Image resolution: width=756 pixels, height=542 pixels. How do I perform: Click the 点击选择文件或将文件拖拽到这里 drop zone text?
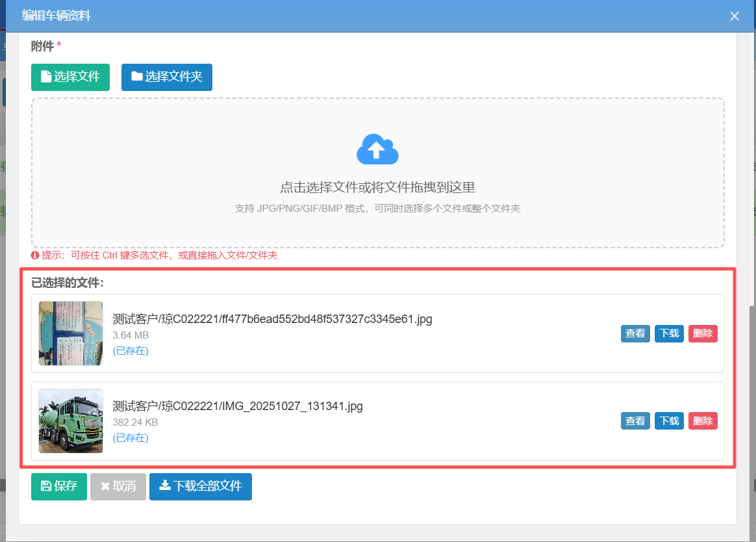pyautogui.click(x=377, y=188)
